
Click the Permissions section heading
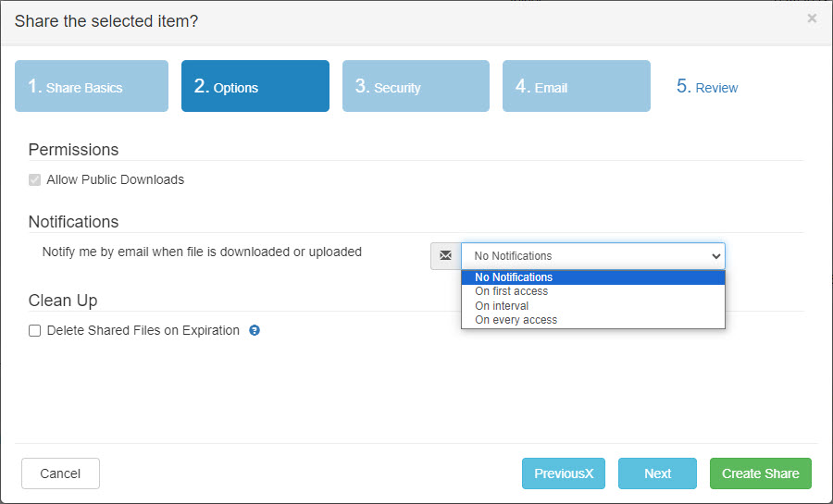[x=73, y=150]
